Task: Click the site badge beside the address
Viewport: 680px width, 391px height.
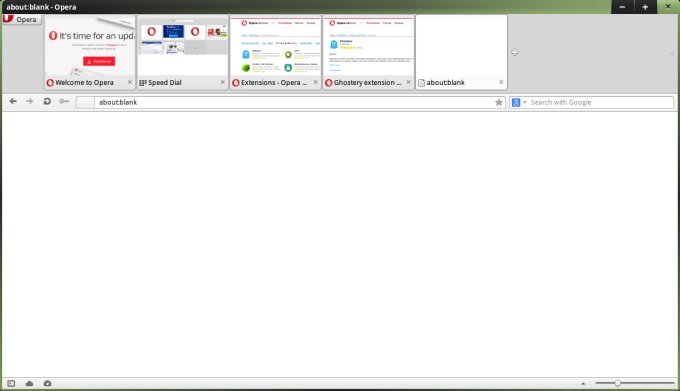Action: [85, 102]
